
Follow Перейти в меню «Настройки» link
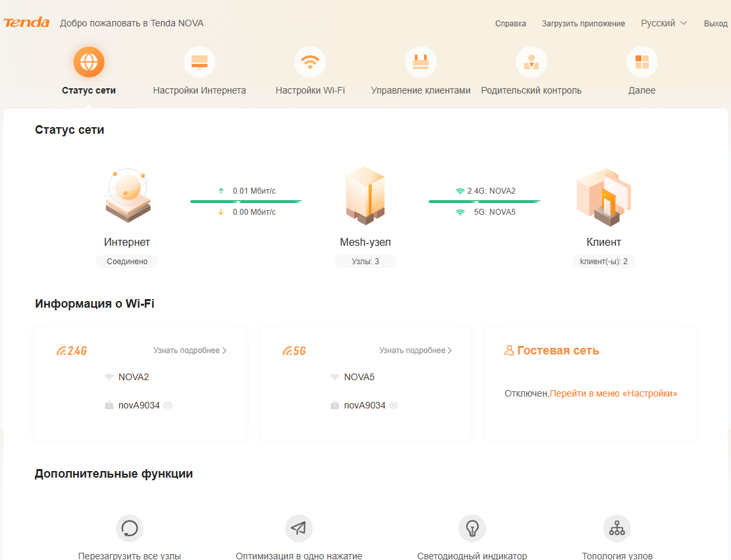[614, 393]
